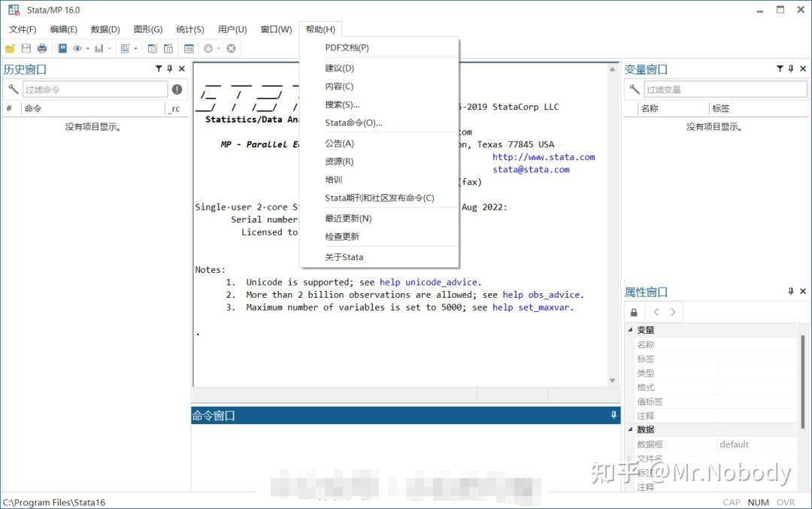Open the 图形(G) menu
812x509 pixels.
point(148,29)
